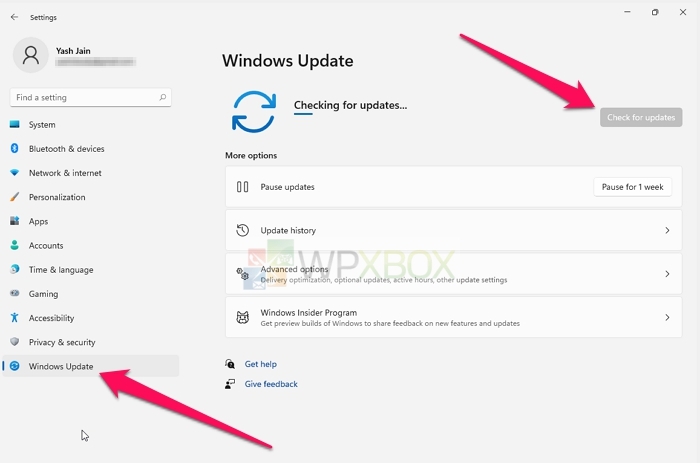Click the Accessibility figure icon
Image resolution: width=700 pixels, height=463 pixels.
pyautogui.click(x=15, y=317)
